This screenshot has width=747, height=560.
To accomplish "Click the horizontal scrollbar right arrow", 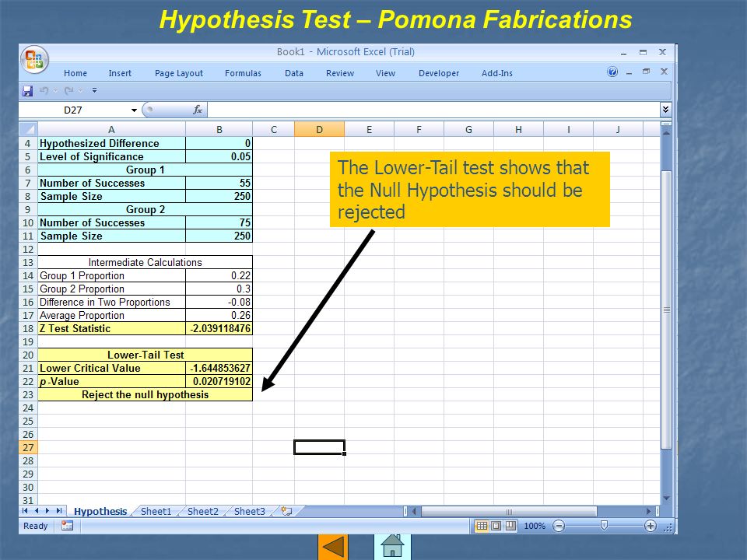I will 648,512.
